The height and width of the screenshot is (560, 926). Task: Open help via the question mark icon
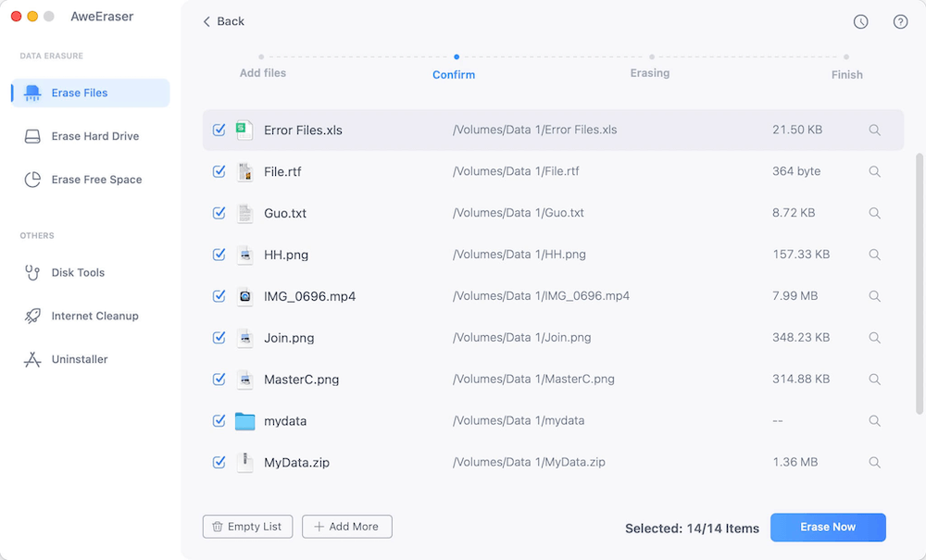click(x=900, y=21)
